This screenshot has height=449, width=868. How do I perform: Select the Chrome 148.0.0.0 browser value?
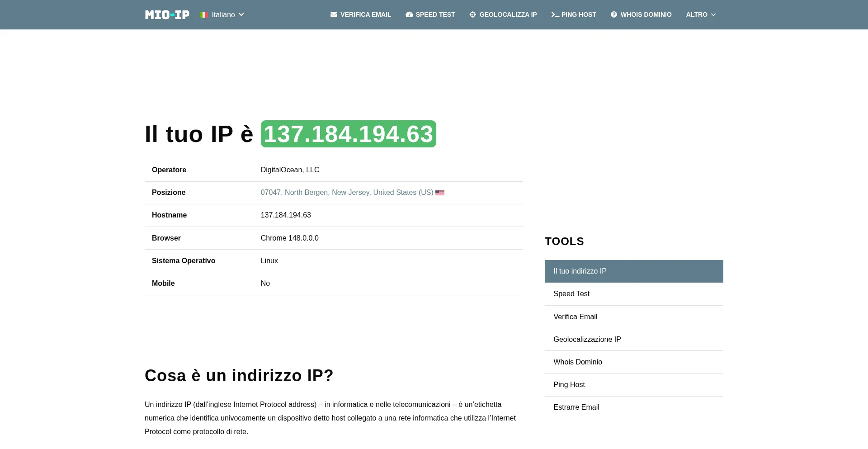(x=289, y=238)
